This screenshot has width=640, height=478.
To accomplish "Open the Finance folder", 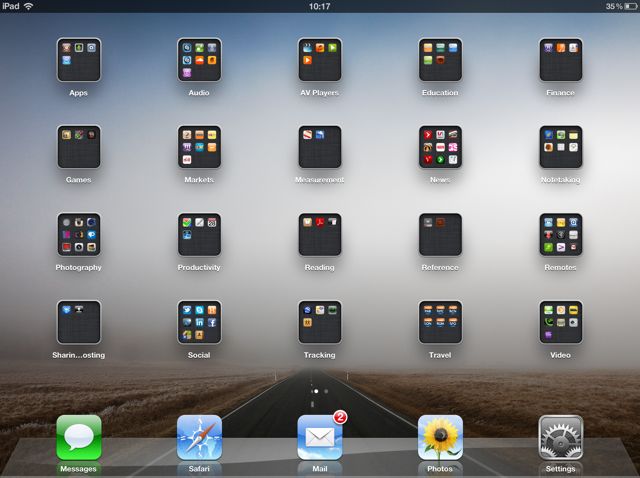I will pos(560,60).
